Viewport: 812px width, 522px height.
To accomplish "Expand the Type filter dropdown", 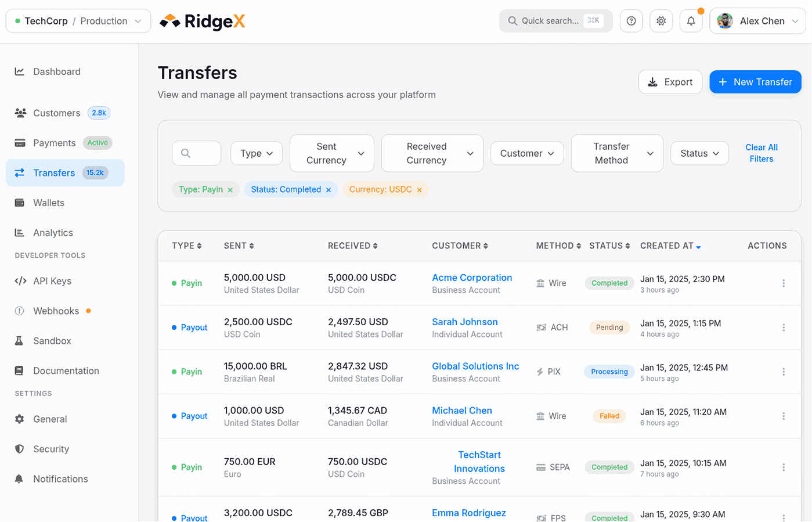I will pyautogui.click(x=257, y=153).
